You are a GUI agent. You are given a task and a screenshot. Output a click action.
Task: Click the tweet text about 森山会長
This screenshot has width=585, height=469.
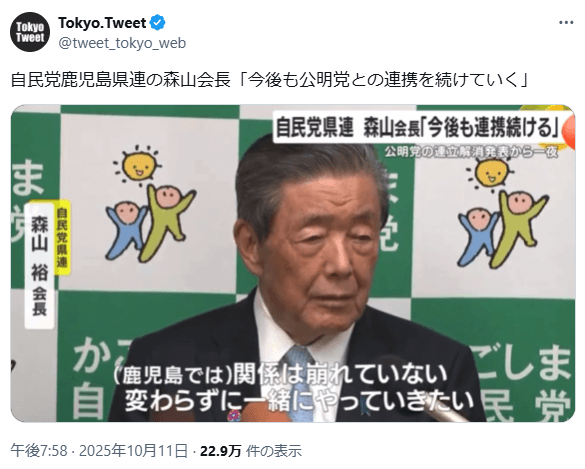click(269, 79)
